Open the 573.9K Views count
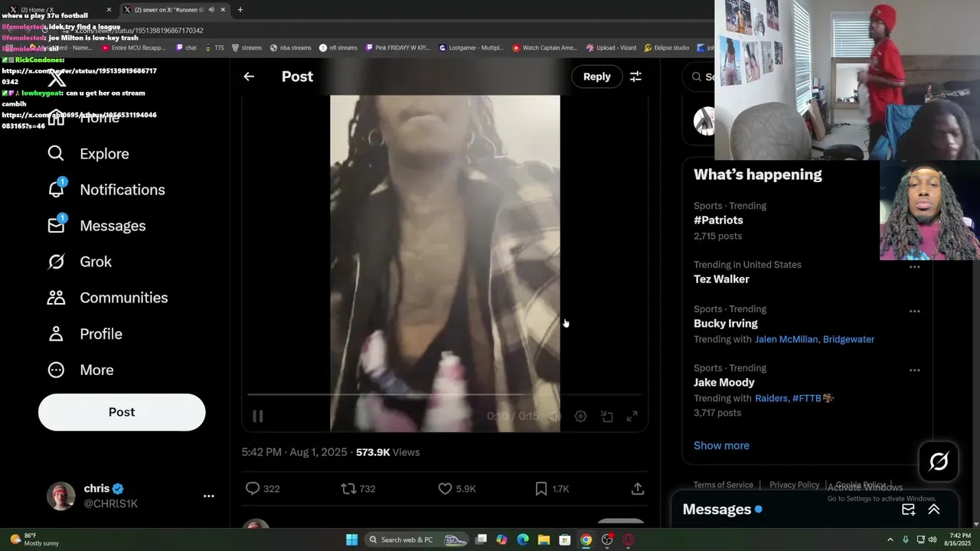The width and height of the screenshot is (980, 551). coord(387,452)
